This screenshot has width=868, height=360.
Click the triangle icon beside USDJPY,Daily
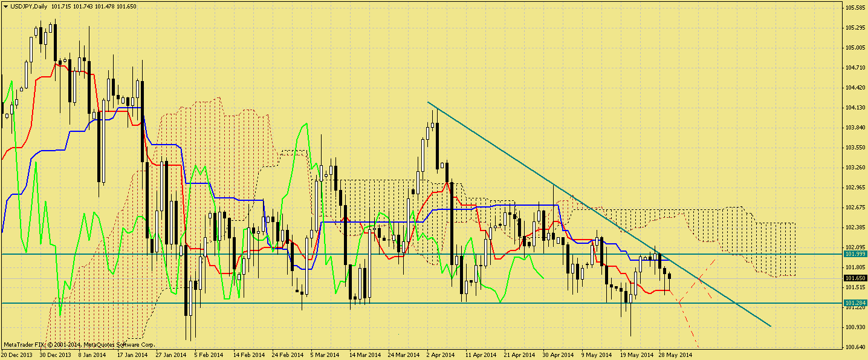coord(5,5)
